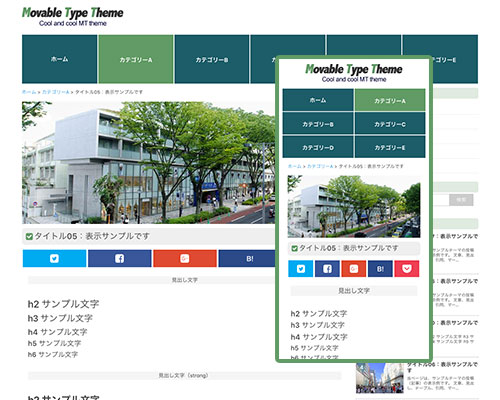
Task: Share via Twitter icon in mobile preview
Action: pos(301,269)
